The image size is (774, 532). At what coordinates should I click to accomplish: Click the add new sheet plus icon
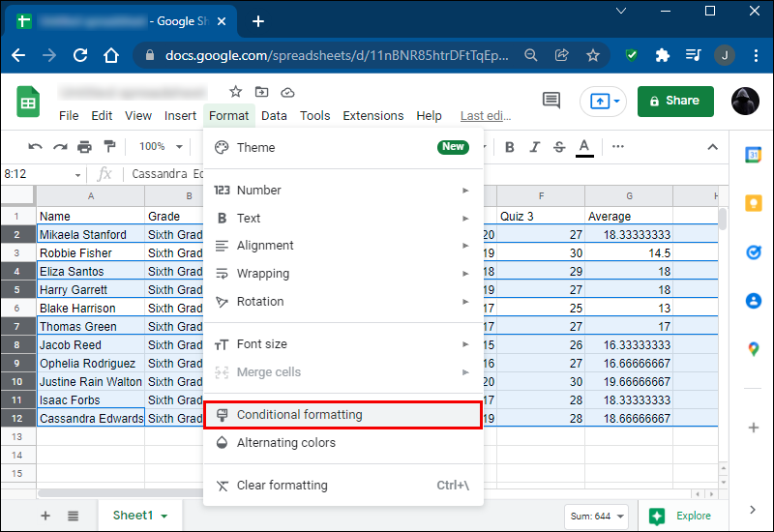(45, 516)
